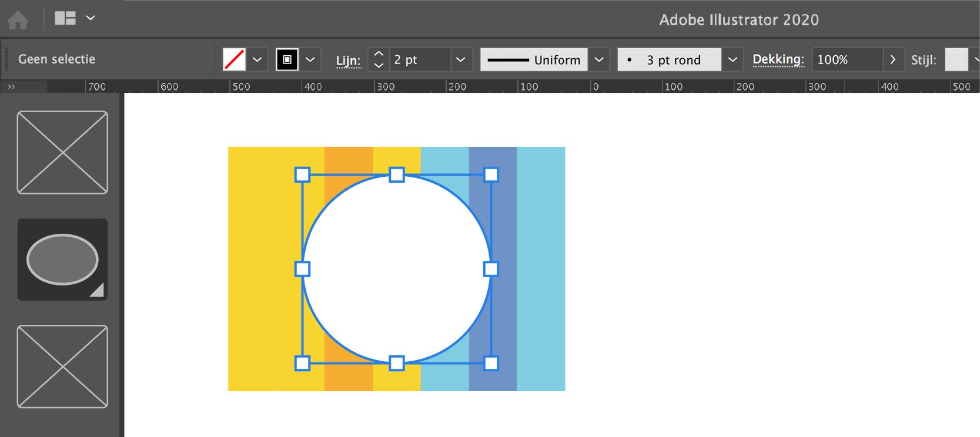Open the Lijn stroke panel link
The width and height of the screenshot is (980, 437).
coord(348,60)
